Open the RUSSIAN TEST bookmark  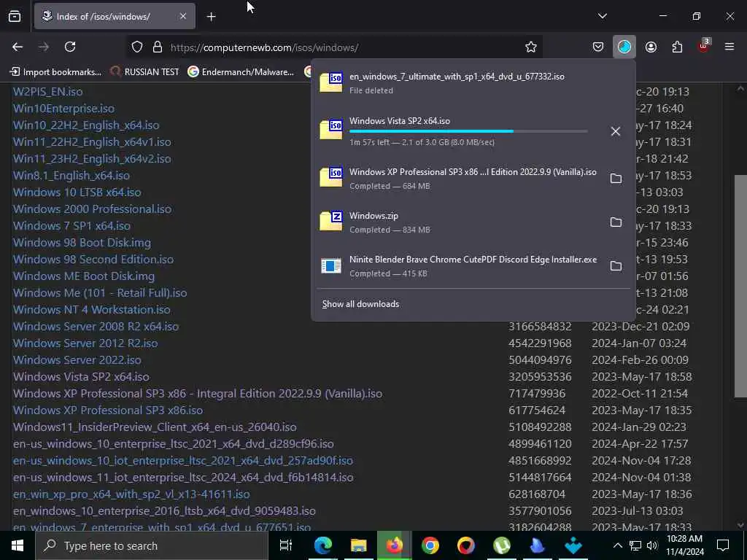[145, 72]
